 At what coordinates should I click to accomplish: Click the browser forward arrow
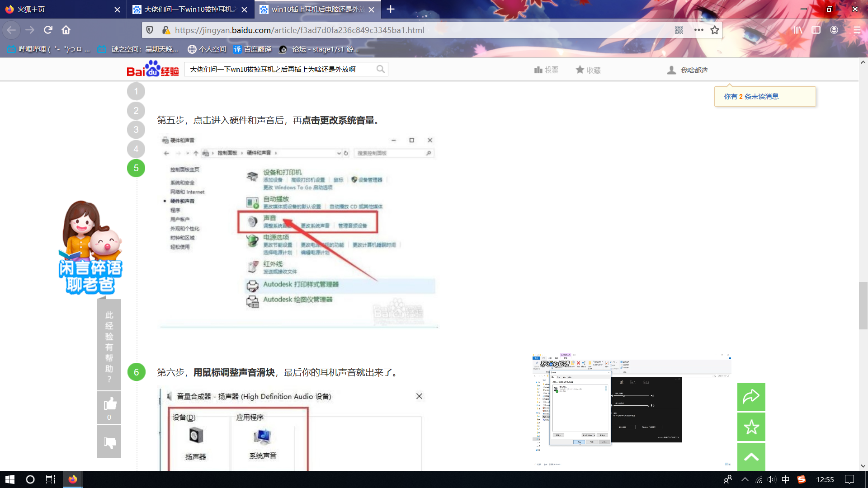coord(30,30)
